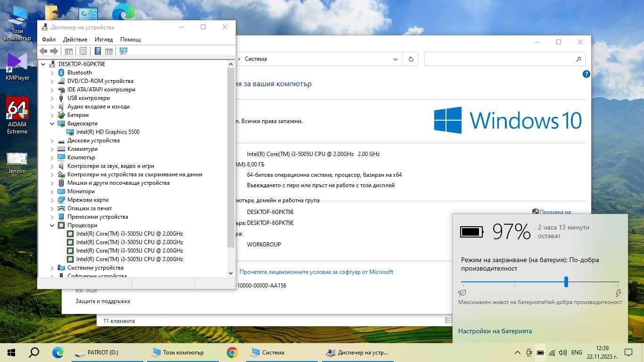Open the Помощ menu
The image size is (644, 362).
[x=131, y=40]
